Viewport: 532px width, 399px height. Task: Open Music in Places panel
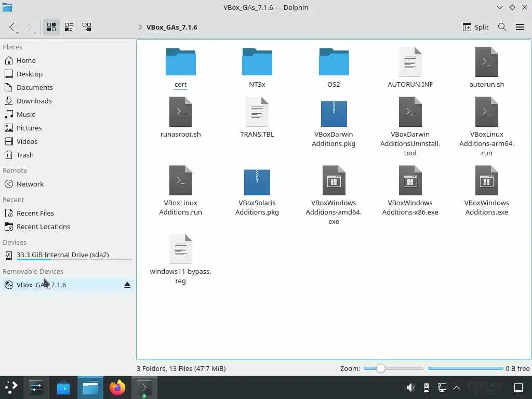click(x=68, y=115)
